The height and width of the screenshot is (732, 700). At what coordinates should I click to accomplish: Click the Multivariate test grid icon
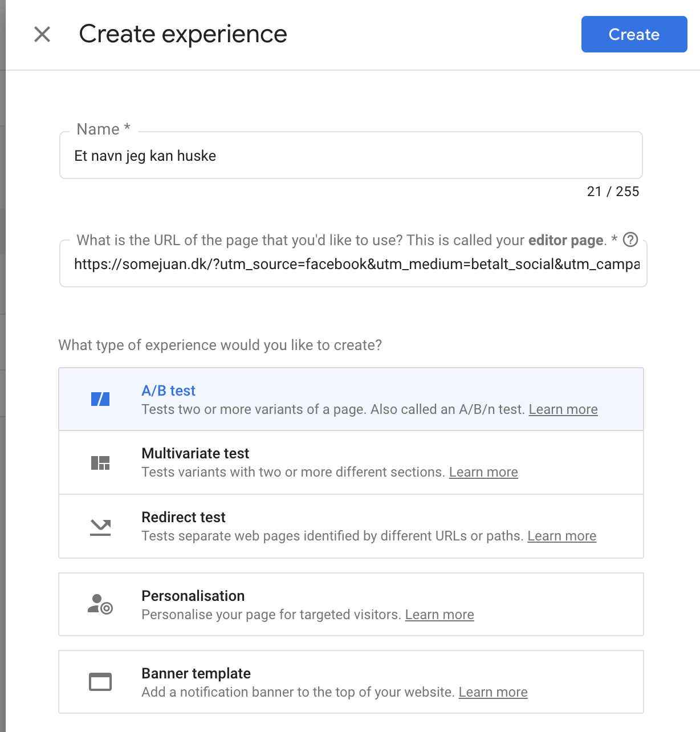pyautogui.click(x=100, y=463)
